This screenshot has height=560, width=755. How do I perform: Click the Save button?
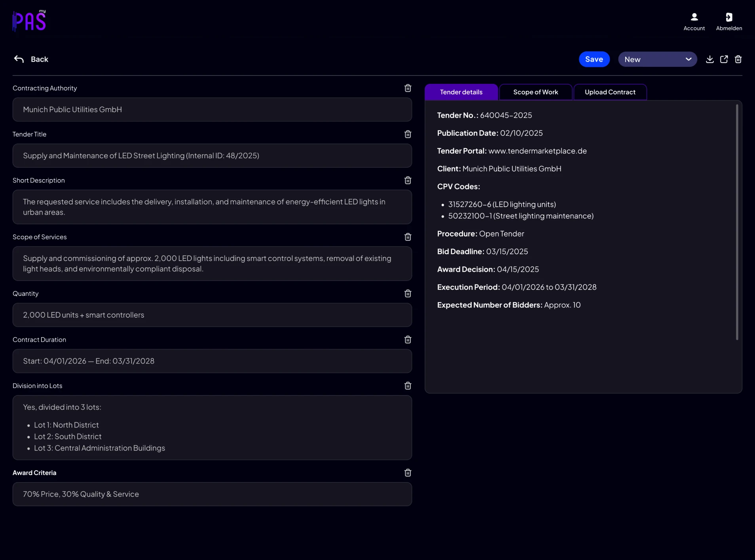pyautogui.click(x=594, y=59)
